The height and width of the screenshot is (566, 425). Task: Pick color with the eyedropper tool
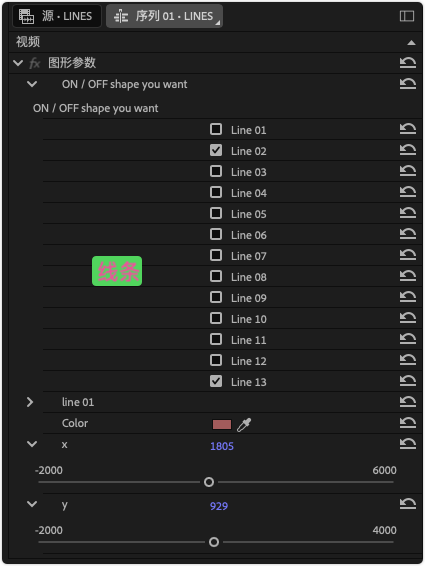(x=244, y=425)
